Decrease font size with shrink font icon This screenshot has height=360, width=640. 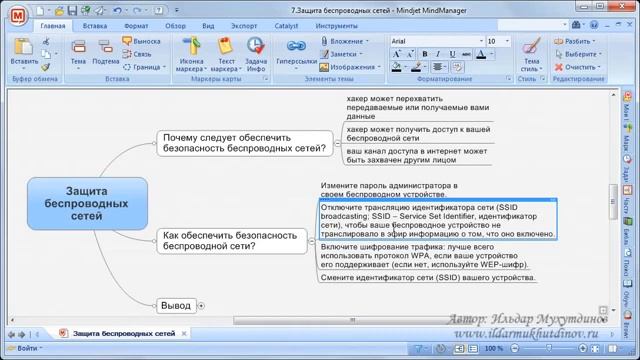coord(409,54)
